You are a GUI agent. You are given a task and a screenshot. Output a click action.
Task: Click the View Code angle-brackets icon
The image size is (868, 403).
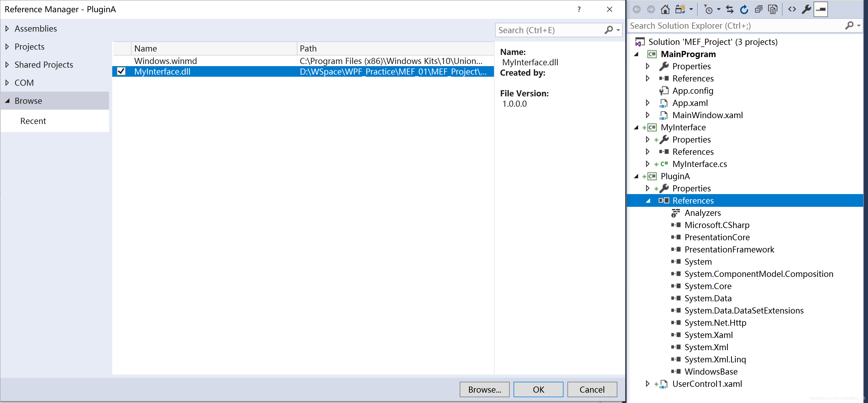pyautogui.click(x=792, y=10)
